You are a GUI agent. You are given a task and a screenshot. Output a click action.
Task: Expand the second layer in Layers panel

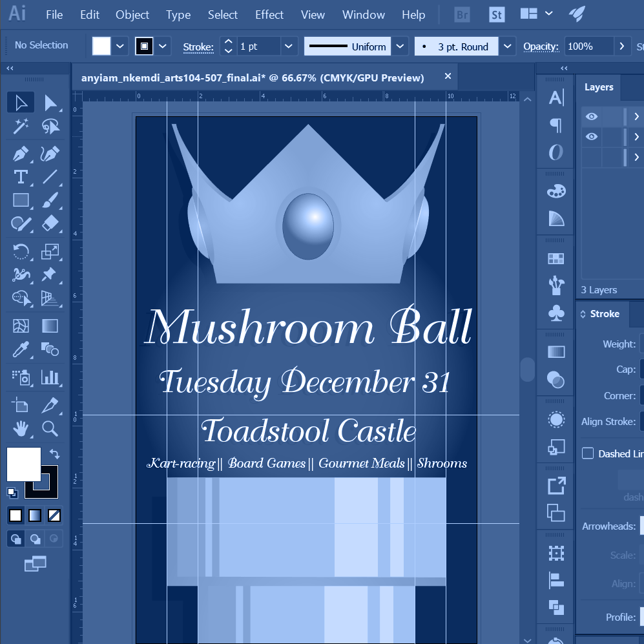(x=636, y=136)
